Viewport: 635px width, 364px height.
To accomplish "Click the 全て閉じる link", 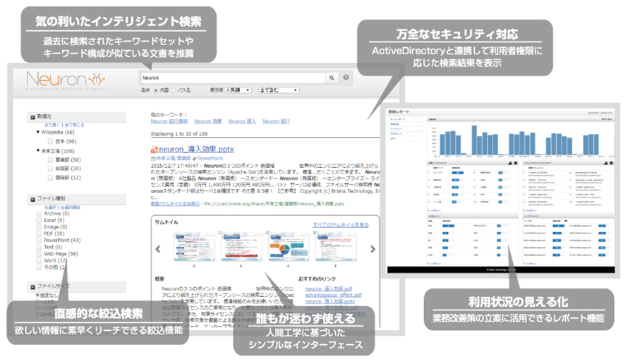I will (x=75, y=125).
